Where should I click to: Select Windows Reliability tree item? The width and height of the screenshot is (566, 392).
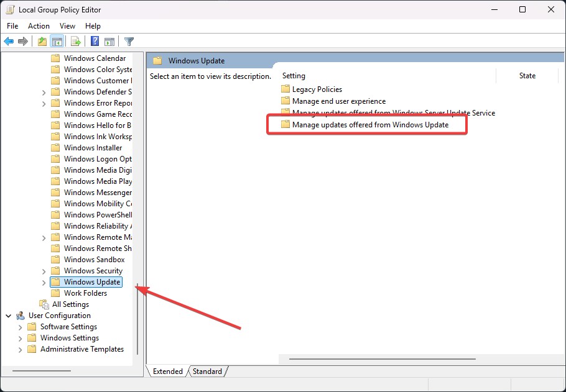[98, 226]
